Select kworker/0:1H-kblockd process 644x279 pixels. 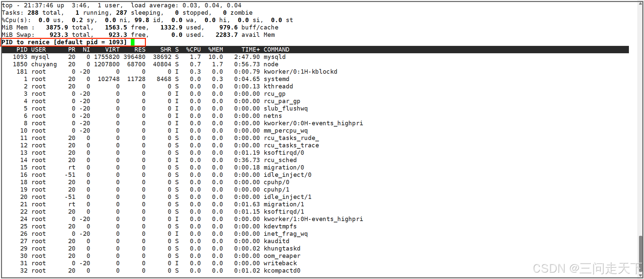pos(301,72)
